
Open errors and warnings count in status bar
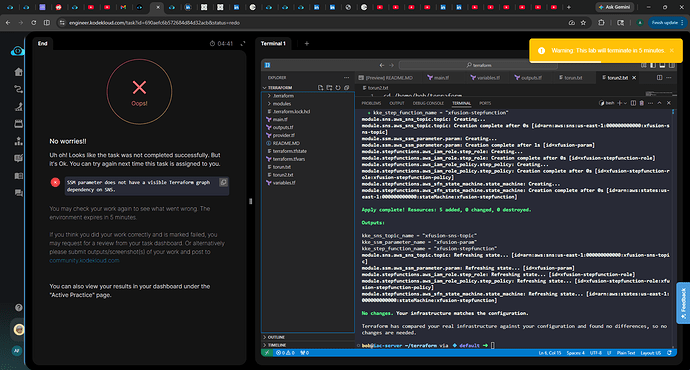[285, 353]
